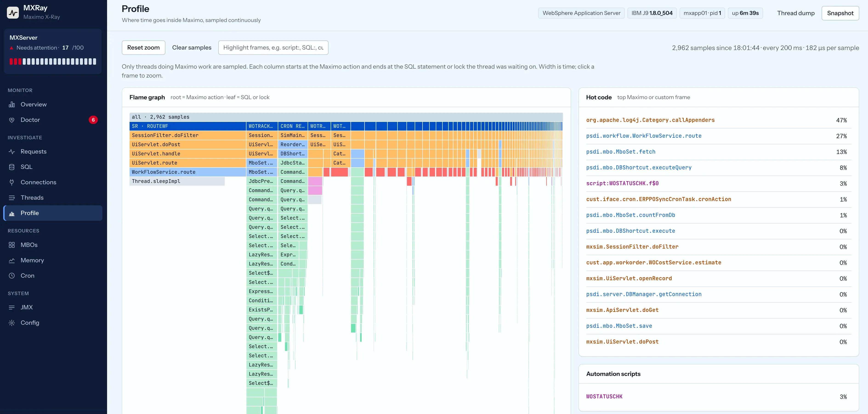868x414 pixels.
Task: Open the Overview page
Action: coord(53,104)
